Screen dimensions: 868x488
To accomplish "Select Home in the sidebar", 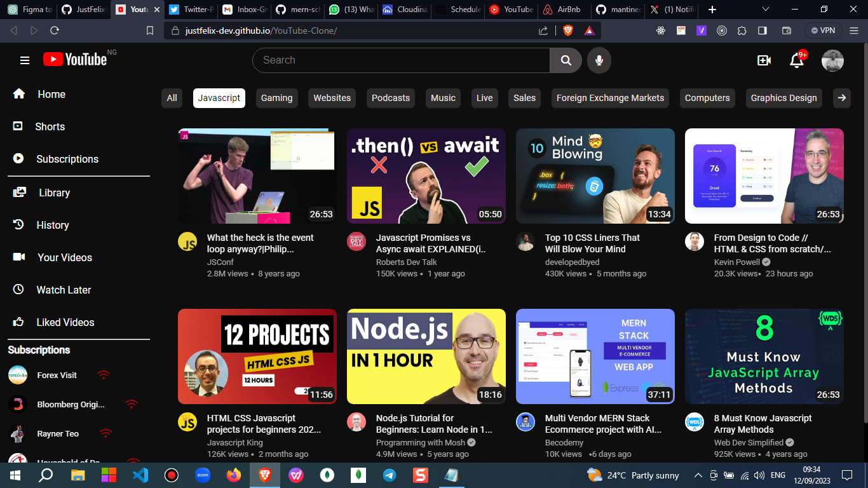I will point(51,94).
